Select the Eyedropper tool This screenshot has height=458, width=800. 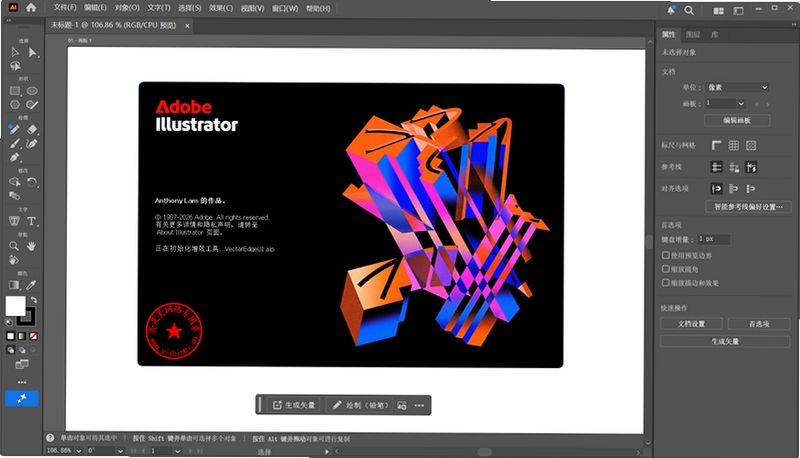click(x=32, y=285)
